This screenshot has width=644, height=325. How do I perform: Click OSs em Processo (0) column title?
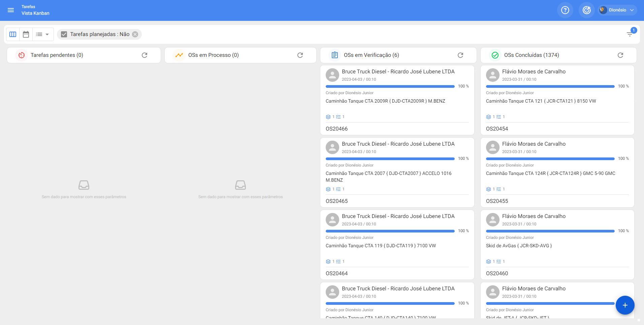click(x=214, y=55)
